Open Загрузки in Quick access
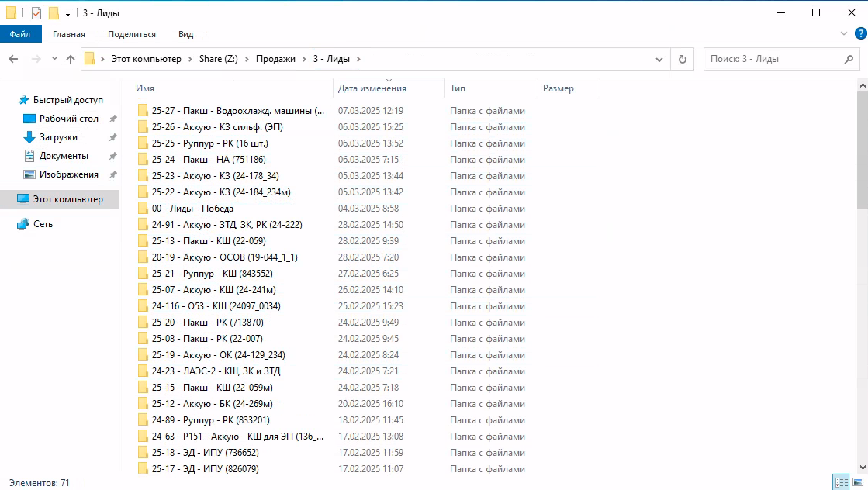Viewport: 868px width, 490px height. pos(58,137)
